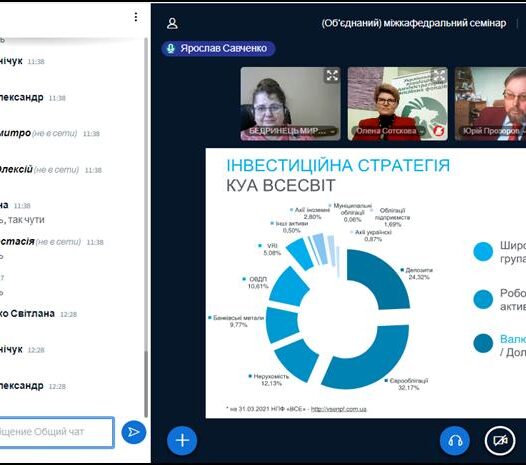Select Інші активи 0,50% chart label
This screenshot has height=465, width=526.
(x=291, y=227)
